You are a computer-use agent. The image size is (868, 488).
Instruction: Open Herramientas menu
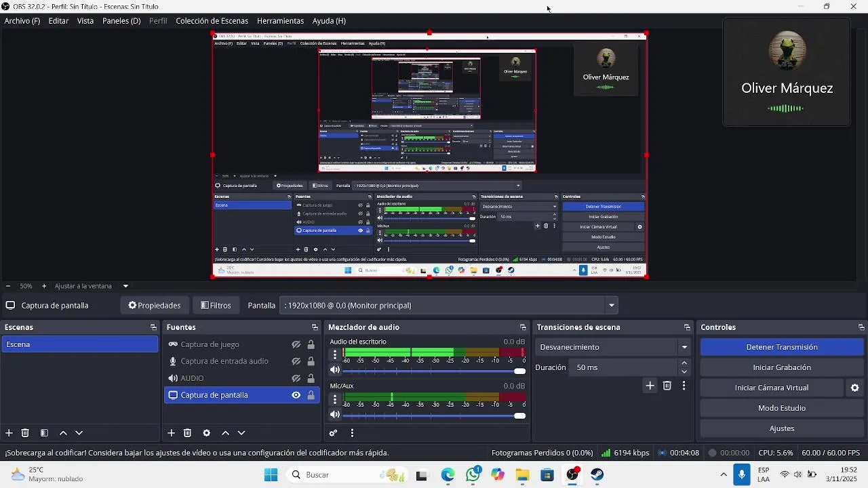click(280, 21)
